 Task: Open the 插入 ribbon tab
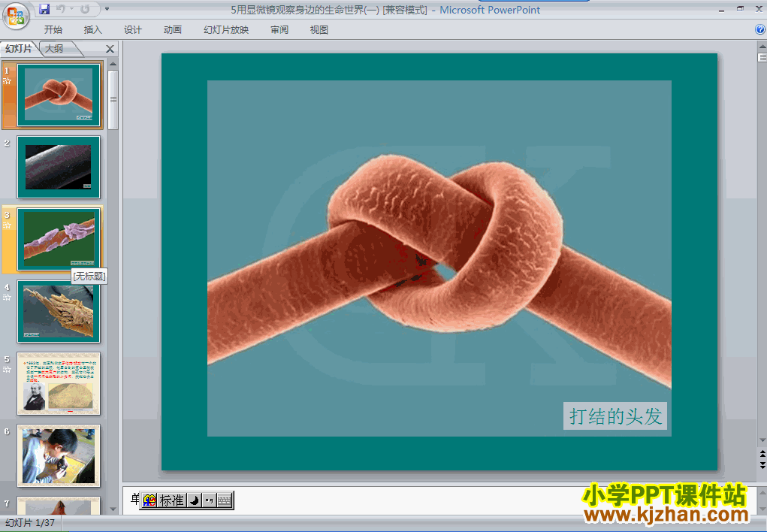(92, 30)
